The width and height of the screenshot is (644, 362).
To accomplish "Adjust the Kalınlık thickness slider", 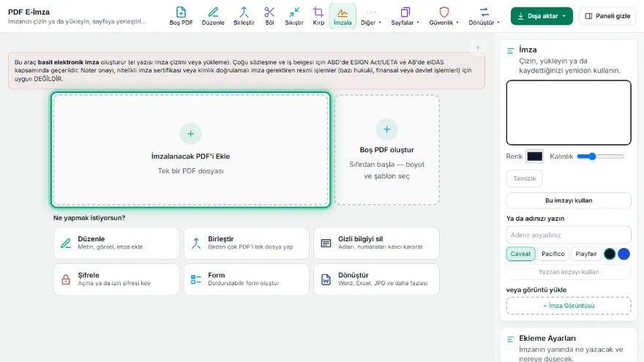I will (x=601, y=157).
